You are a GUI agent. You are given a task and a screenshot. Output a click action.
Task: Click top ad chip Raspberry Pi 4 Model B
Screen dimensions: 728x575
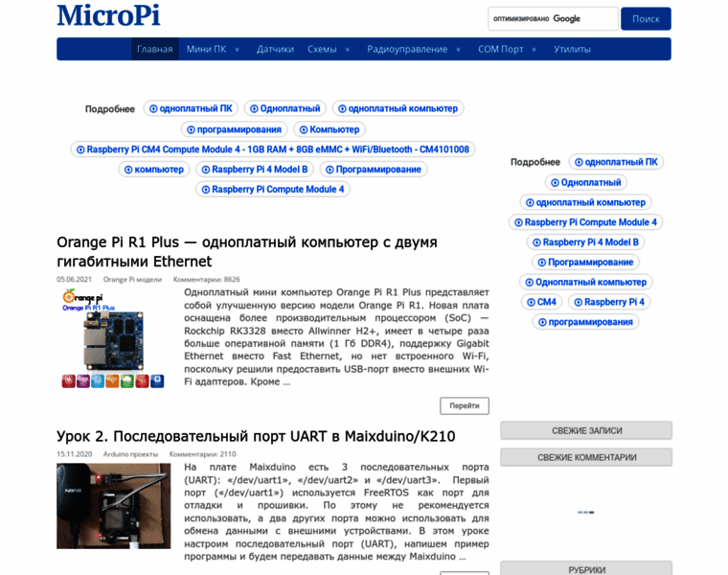tap(255, 170)
